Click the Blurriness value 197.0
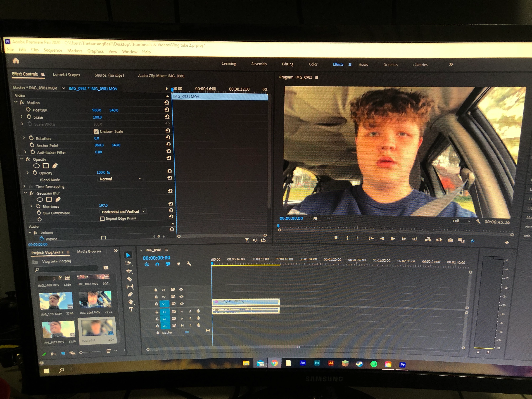The image size is (532, 399). 103,205
